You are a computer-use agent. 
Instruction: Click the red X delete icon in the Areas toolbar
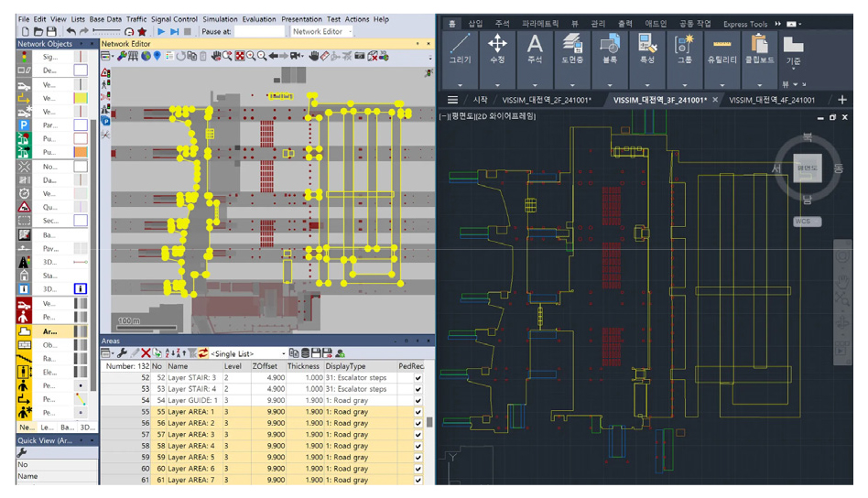(146, 353)
